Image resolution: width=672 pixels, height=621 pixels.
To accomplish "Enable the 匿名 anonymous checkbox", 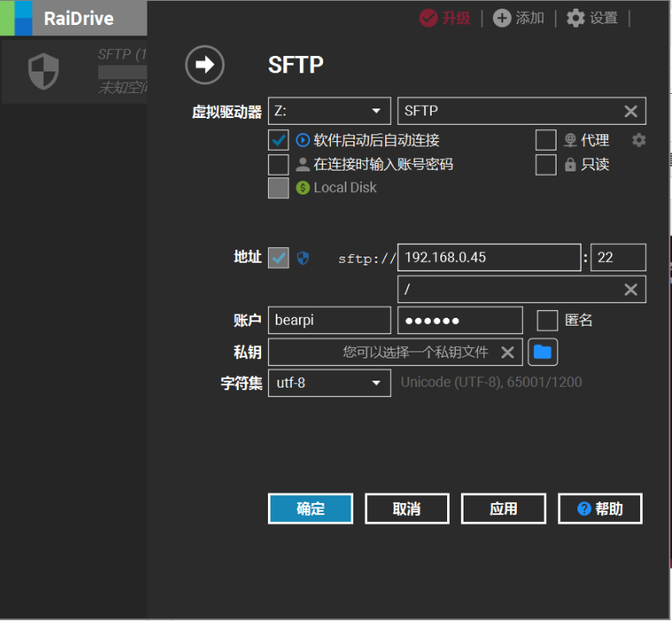I will pos(547,320).
